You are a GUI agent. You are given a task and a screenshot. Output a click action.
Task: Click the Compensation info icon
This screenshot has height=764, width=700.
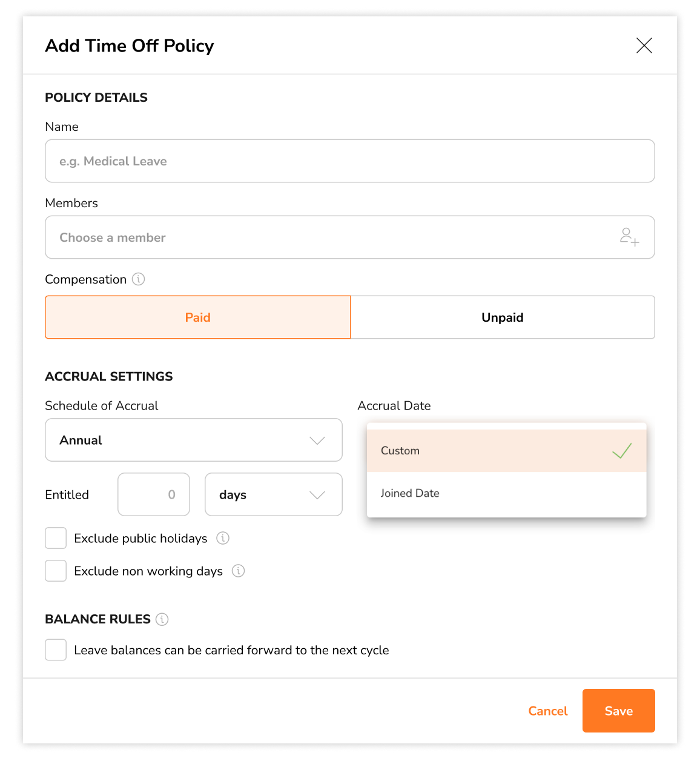(x=139, y=279)
